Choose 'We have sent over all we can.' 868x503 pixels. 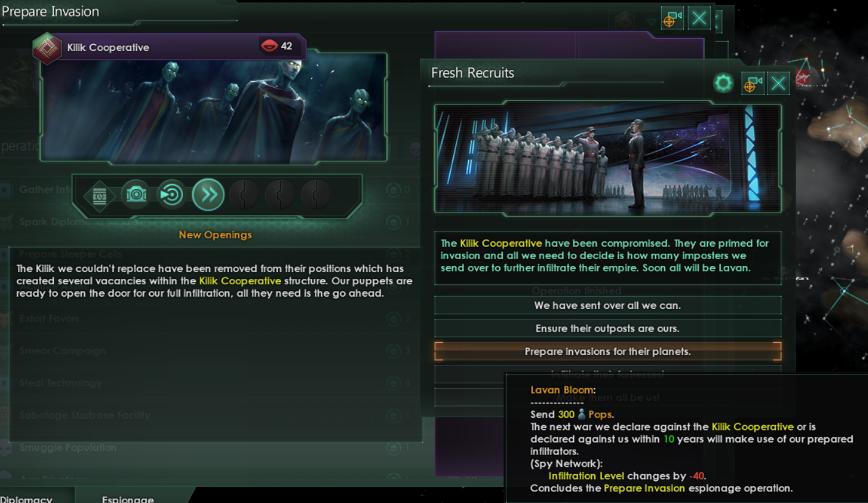(608, 305)
